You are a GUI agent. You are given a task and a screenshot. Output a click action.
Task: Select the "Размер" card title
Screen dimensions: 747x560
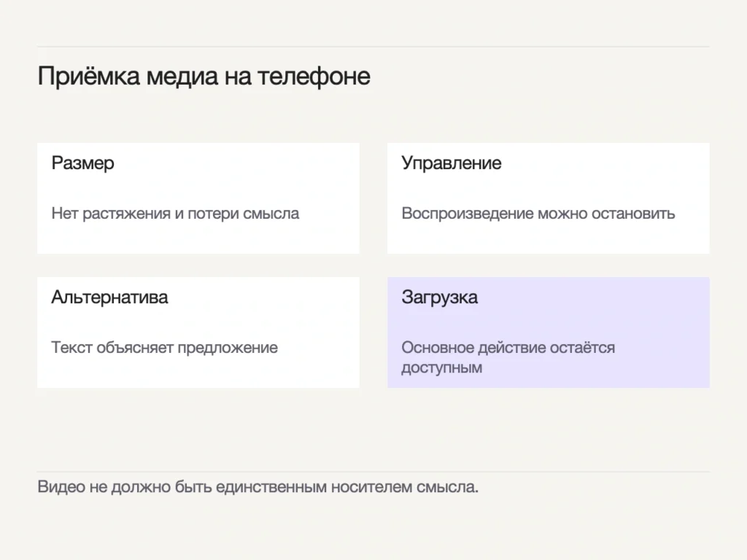pos(83,163)
